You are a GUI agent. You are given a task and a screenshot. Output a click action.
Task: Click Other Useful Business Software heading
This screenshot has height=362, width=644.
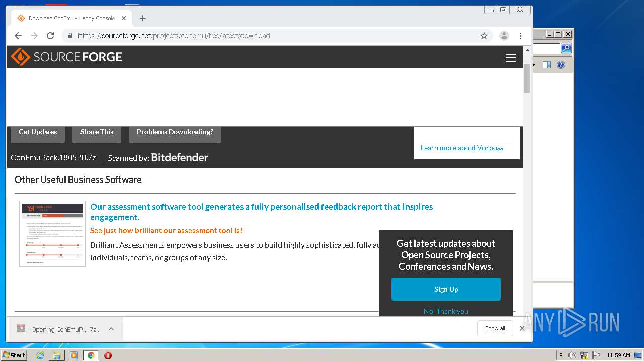click(x=78, y=179)
